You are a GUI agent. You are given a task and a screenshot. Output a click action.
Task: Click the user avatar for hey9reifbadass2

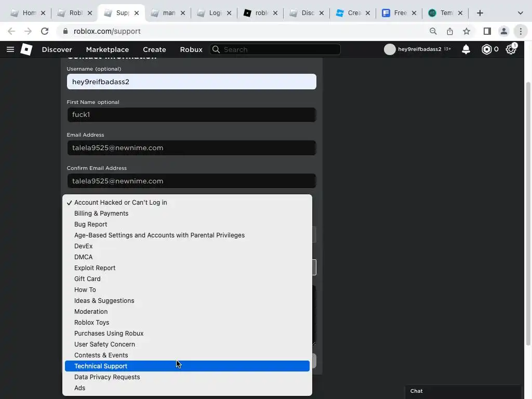point(390,49)
